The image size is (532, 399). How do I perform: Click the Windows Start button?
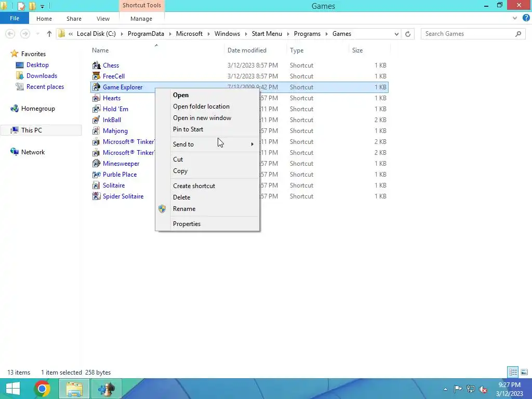coord(13,389)
